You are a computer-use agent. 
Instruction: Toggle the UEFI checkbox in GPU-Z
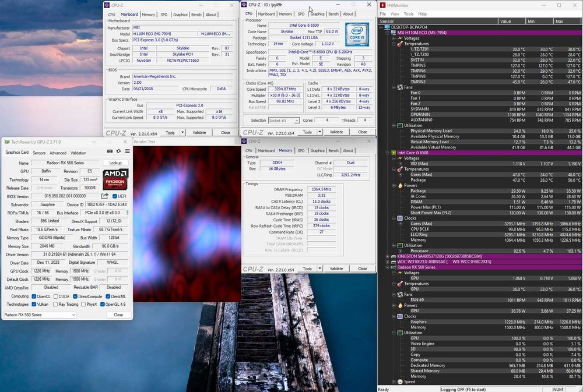114,196
